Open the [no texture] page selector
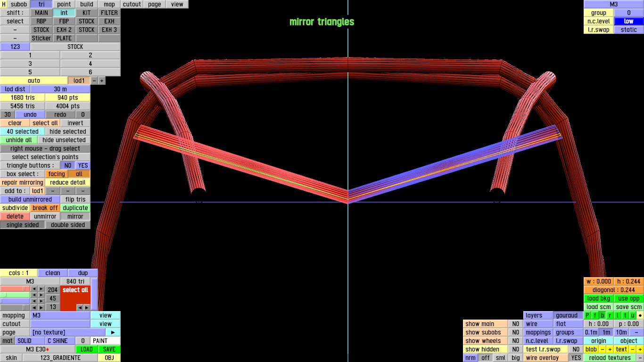 click(x=67, y=332)
